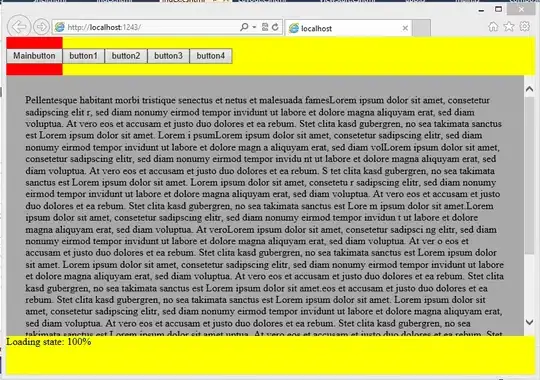This screenshot has width=540, height=380.
Task: Click the scrollbar up arrow
Action: [529, 89]
